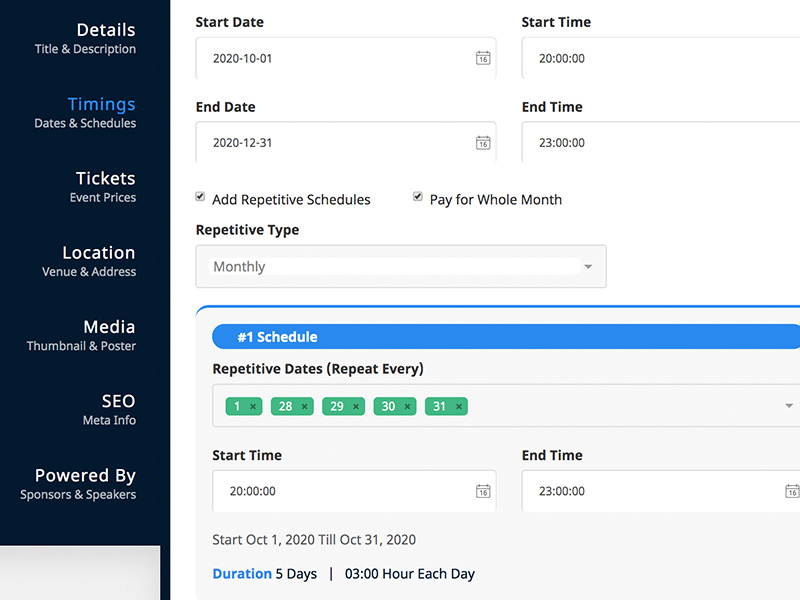Click '03:00 Hour Each Day' text
This screenshot has height=600, width=800.
(410, 574)
